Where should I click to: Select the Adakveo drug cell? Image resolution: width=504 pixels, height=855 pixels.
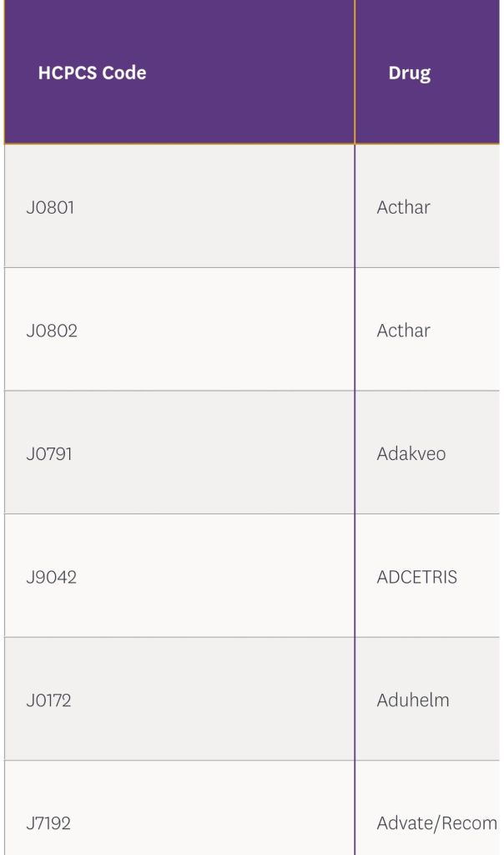[x=411, y=454]
